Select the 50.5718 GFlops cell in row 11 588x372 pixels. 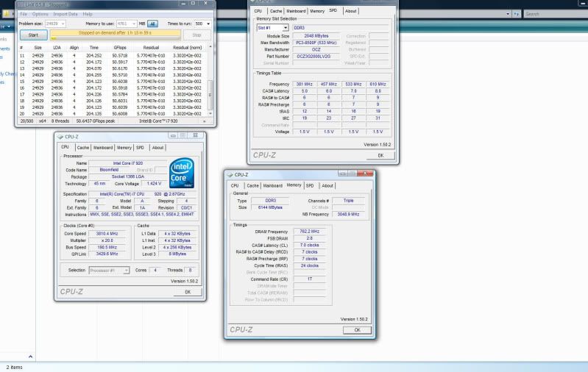pos(120,55)
